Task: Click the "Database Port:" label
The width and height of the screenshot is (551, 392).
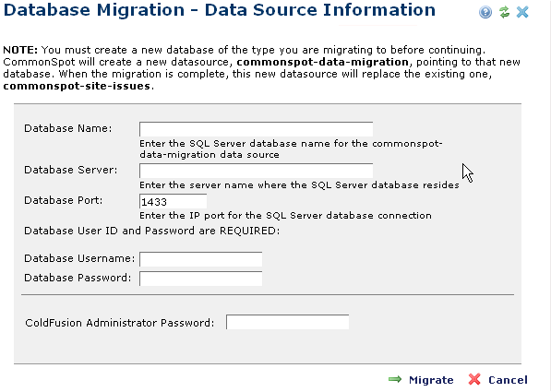Action: coord(64,200)
